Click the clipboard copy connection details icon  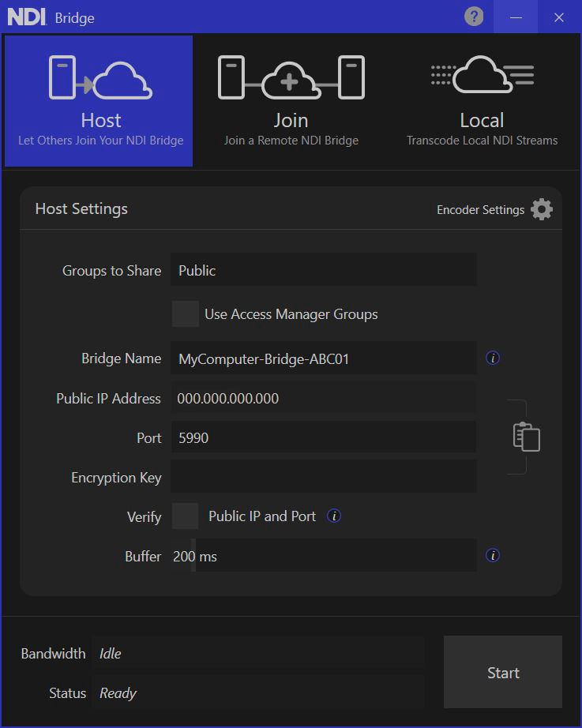(x=527, y=437)
